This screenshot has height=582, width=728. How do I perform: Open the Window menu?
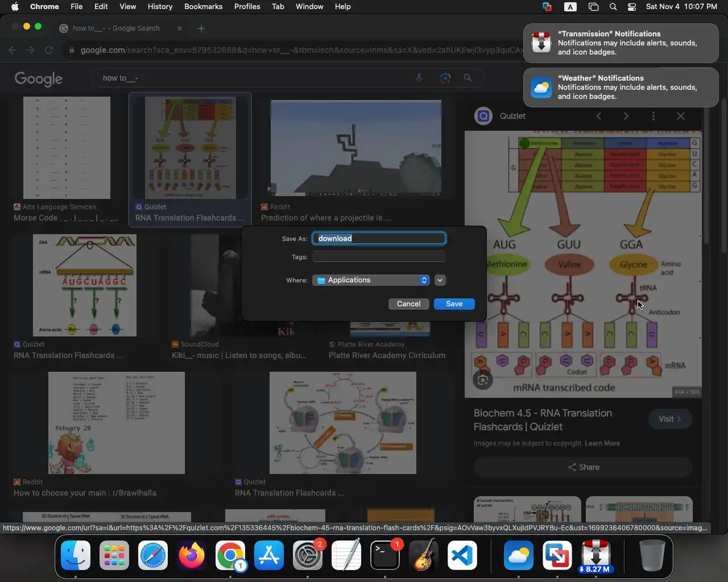tap(309, 7)
